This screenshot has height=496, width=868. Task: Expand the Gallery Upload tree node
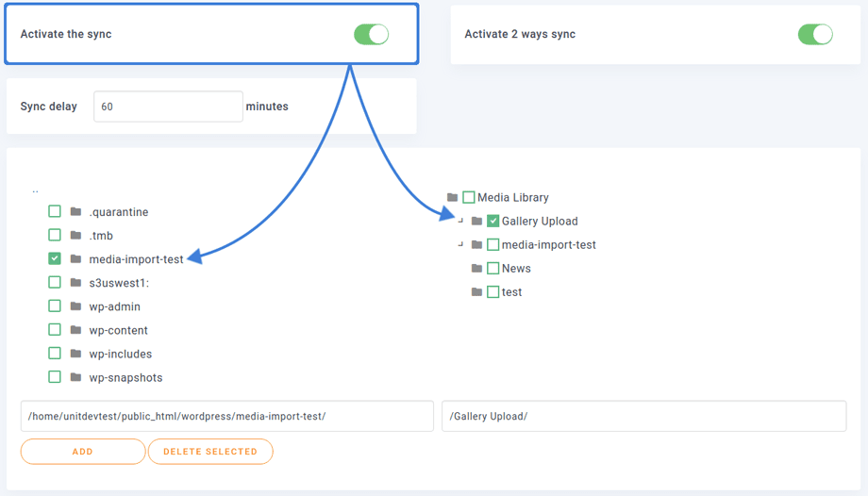(461, 222)
